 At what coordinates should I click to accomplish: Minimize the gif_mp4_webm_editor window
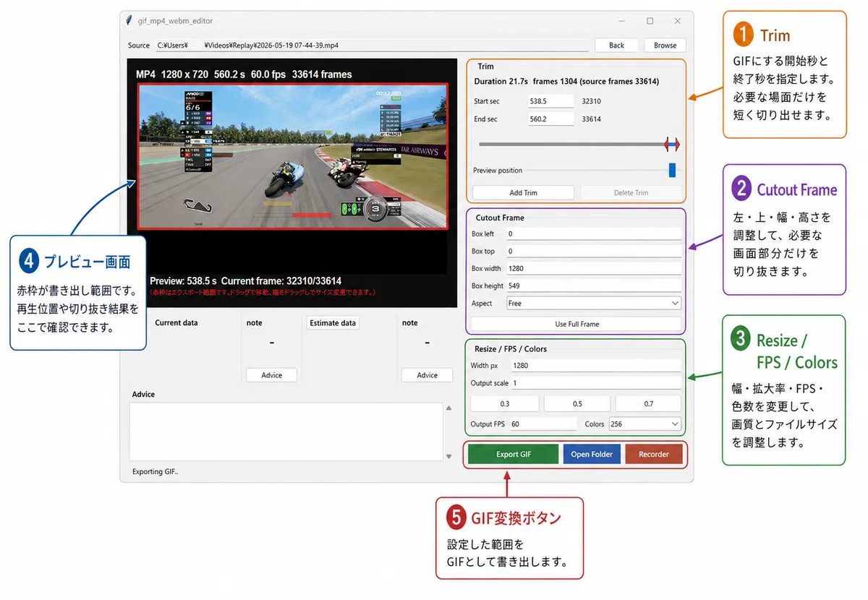[x=622, y=21]
